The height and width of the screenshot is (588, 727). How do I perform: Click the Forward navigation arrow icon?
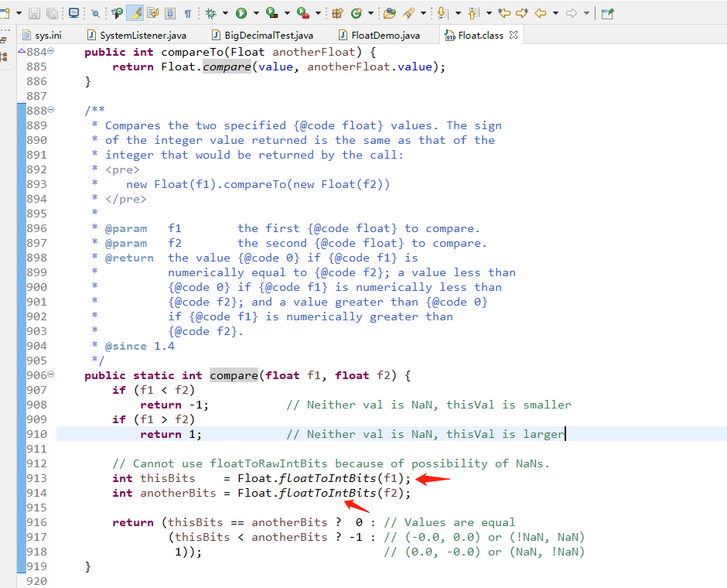(x=572, y=13)
